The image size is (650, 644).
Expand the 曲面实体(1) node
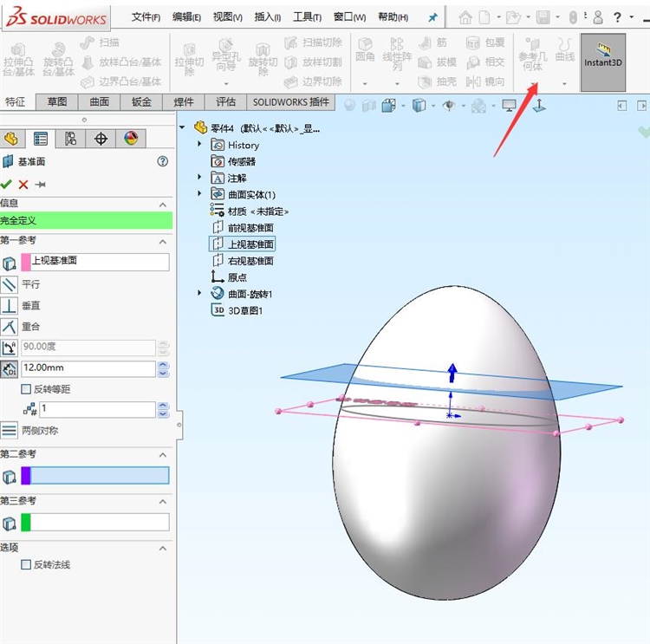[199, 193]
